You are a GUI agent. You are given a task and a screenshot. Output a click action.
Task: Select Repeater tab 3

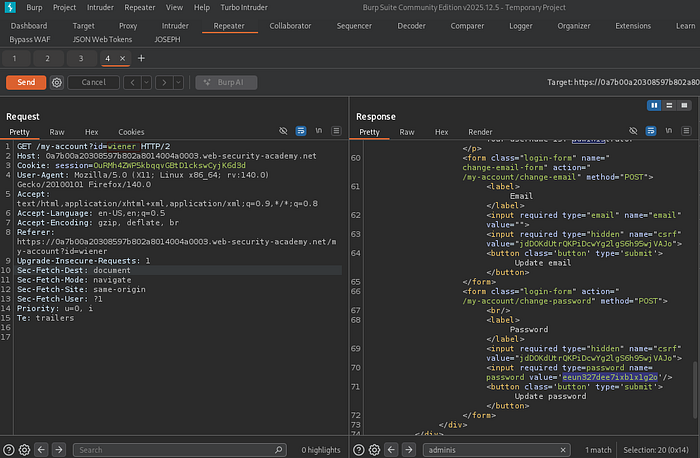point(81,58)
